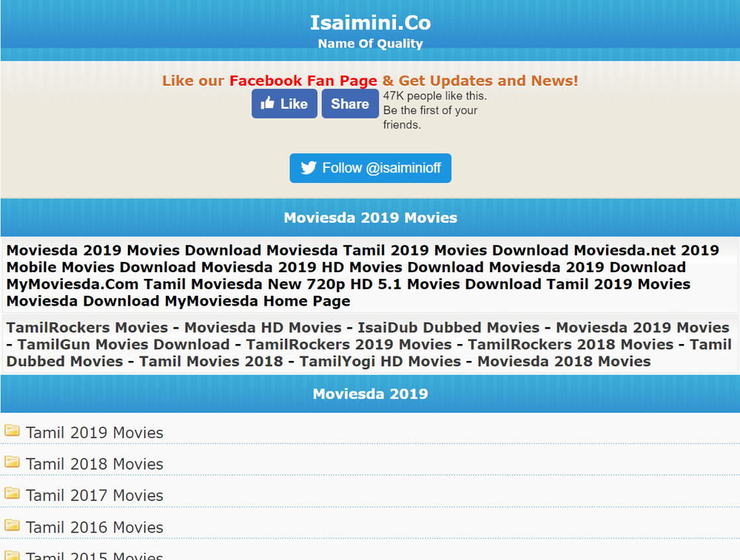Open TamilYogi HD Movies link

coord(380,362)
